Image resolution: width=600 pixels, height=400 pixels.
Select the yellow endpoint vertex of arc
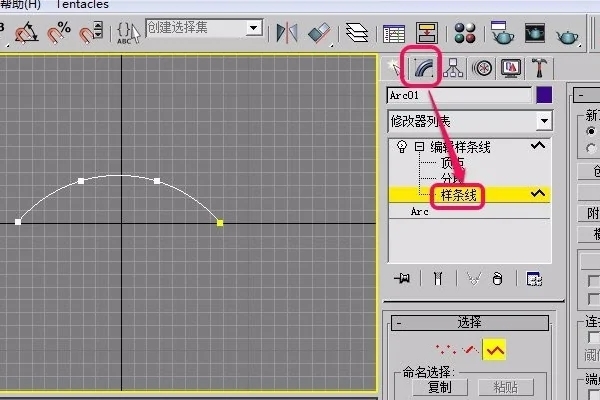point(220,223)
